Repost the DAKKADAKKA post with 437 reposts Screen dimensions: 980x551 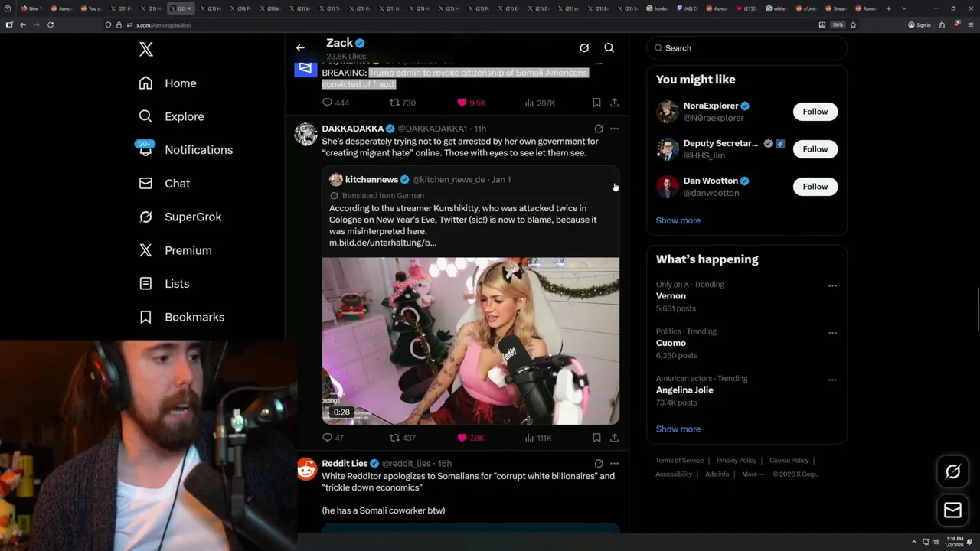pyautogui.click(x=403, y=438)
